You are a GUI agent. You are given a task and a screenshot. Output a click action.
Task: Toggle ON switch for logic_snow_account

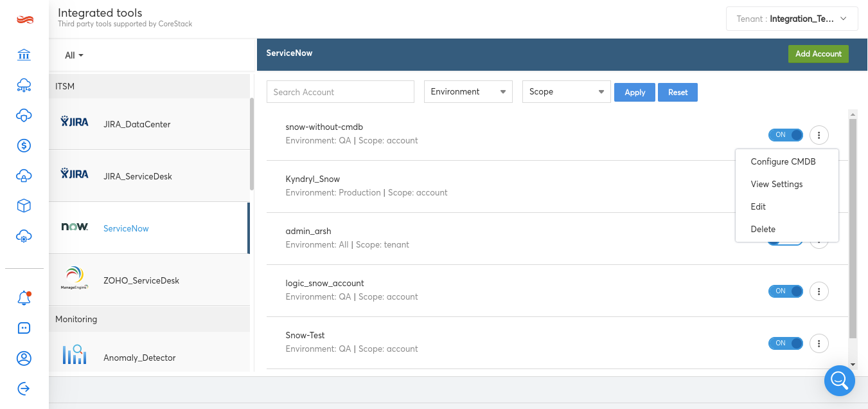tap(786, 291)
